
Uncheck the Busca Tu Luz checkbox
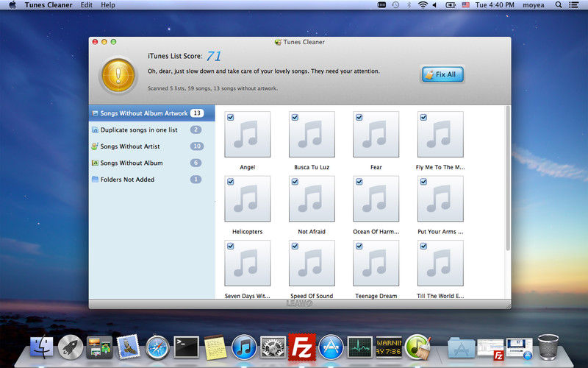295,118
